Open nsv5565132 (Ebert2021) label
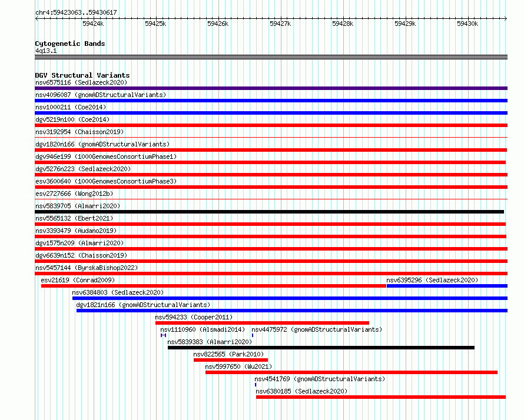The image size is (524, 420). pyautogui.click(x=74, y=218)
